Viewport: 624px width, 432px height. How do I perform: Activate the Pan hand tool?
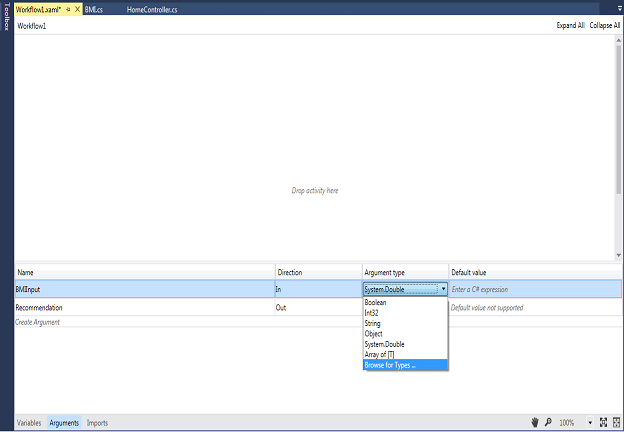point(535,422)
